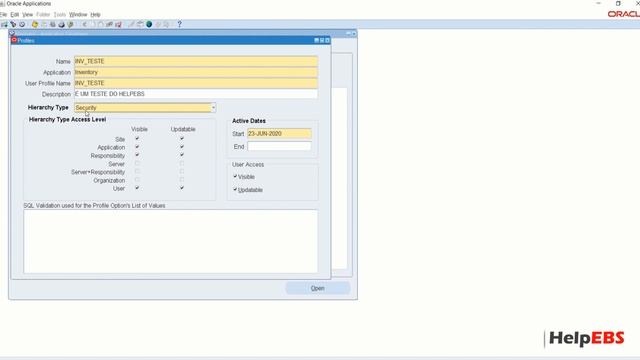Restore the Oracle Applications main window
This screenshot has height=360, width=640.
pyautogui.click(x=618, y=3)
